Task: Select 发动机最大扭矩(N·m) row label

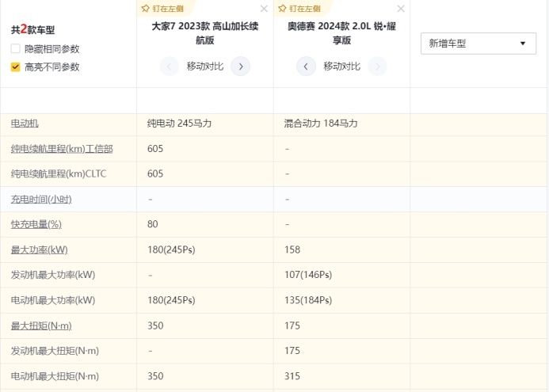Action: (55, 350)
